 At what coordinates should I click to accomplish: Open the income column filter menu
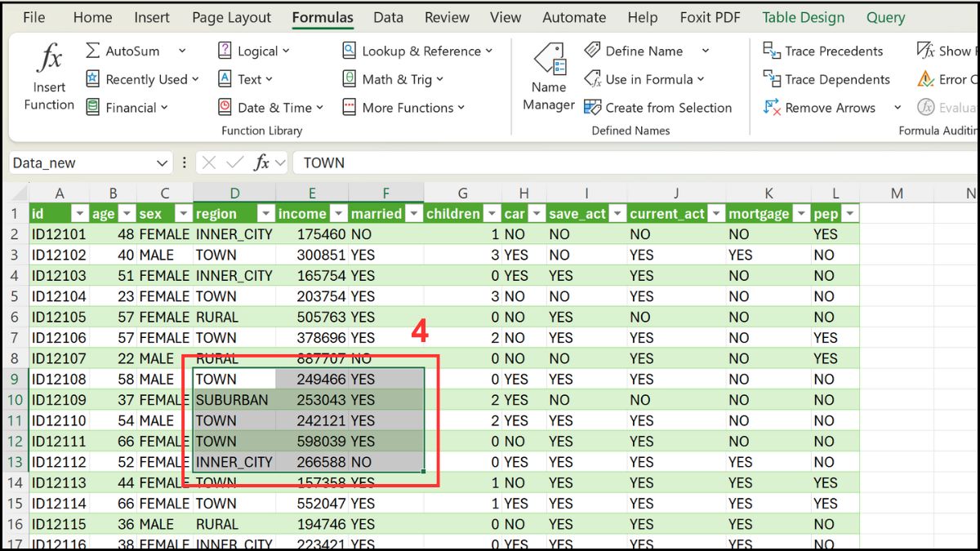337,213
